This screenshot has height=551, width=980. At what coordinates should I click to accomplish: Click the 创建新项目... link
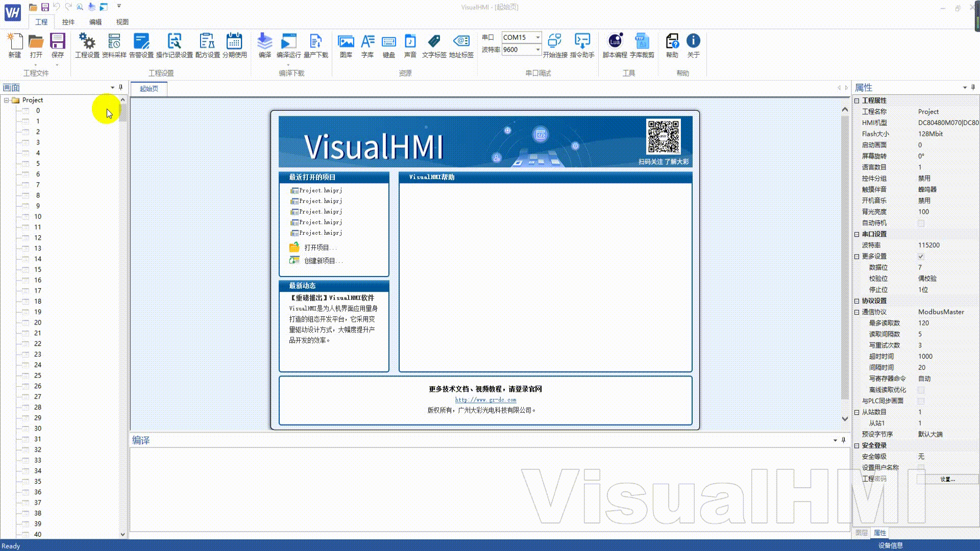click(324, 261)
